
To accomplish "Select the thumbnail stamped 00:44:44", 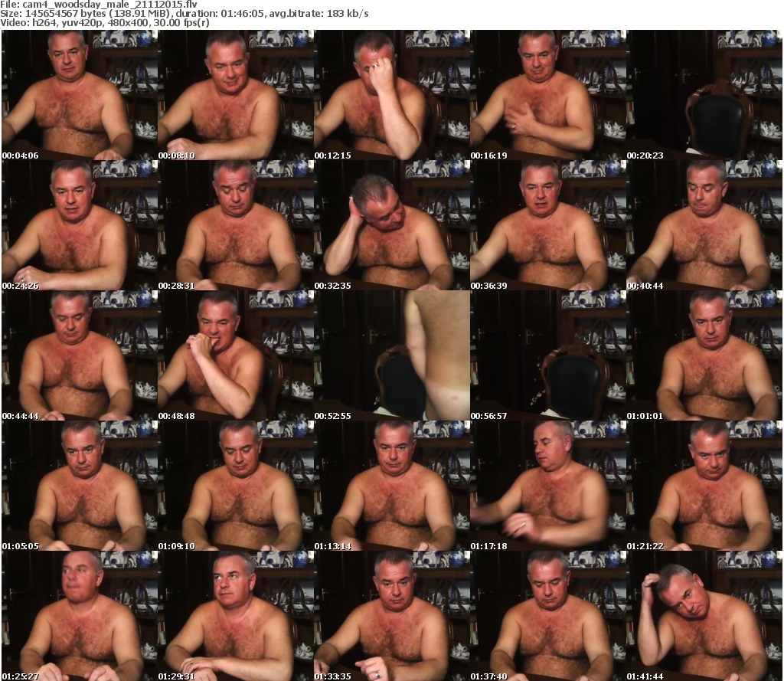I will [80, 355].
